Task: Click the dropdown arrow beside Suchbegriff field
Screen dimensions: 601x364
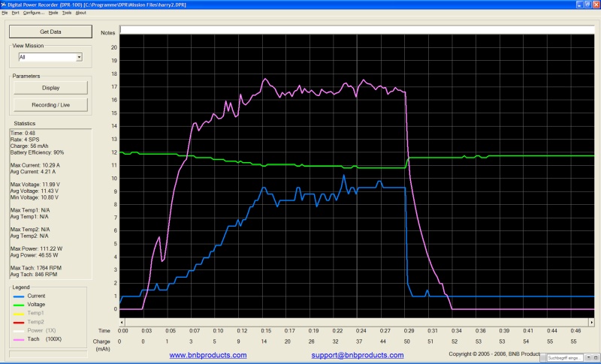Action: click(589, 357)
